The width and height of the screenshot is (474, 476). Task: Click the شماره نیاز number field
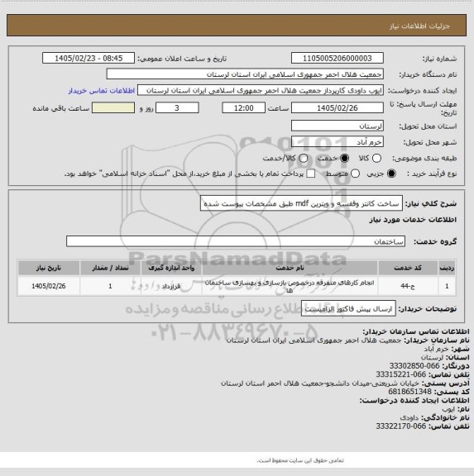tap(338, 58)
